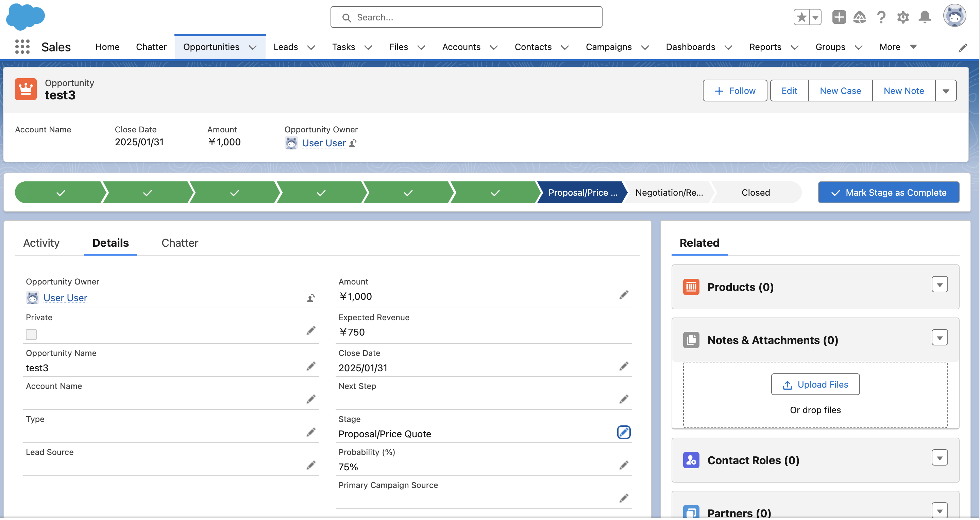Open the favorites list dropdown arrow
Screen dimensions: 980x520
815,17
